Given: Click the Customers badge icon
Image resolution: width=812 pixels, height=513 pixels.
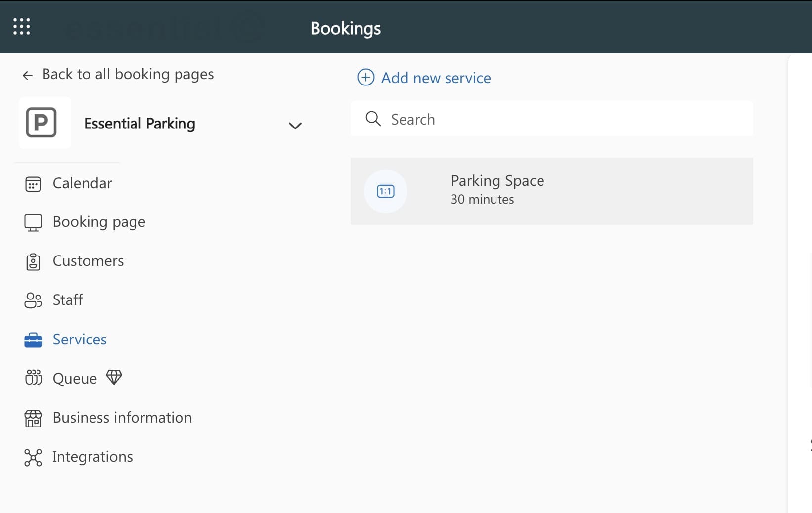Looking at the screenshot, I should pos(33,261).
